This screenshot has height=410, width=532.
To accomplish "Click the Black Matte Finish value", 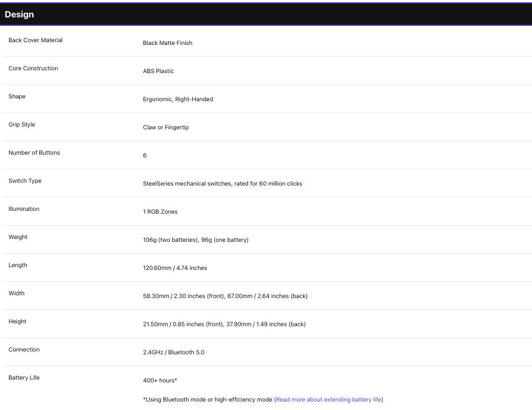I will [x=168, y=43].
